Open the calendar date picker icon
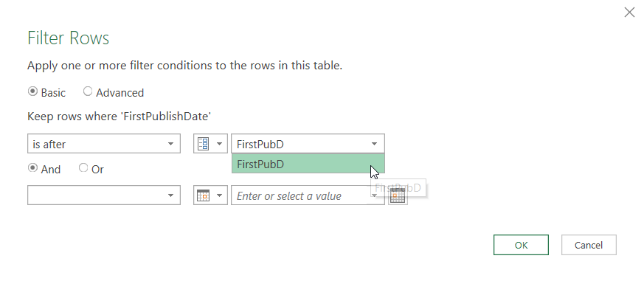The width and height of the screenshot is (644, 281). click(398, 196)
